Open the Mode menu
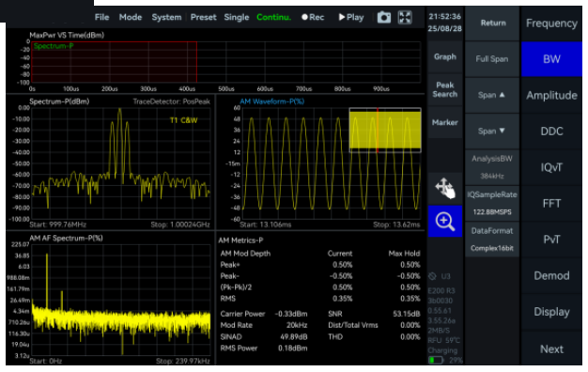The height and width of the screenshot is (372, 588). coord(131,17)
